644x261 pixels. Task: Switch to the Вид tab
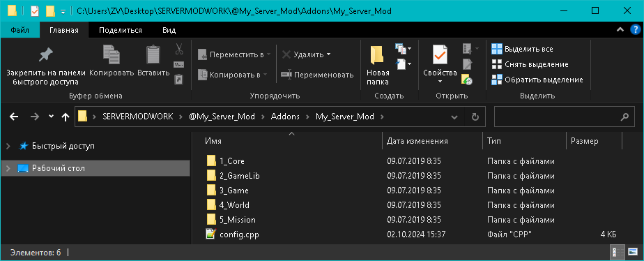(169, 30)
